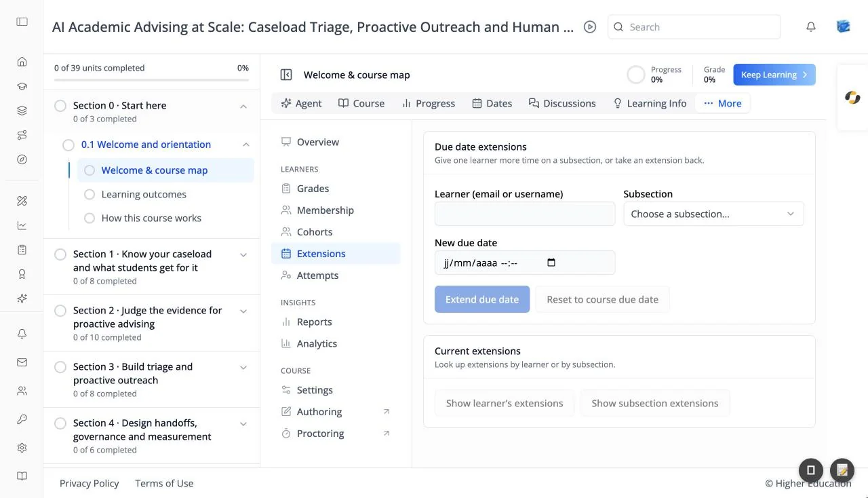This screenshot has width=868, height=498.
Task: Open the notepad icon at bottom right
Action: coord(842,470)
